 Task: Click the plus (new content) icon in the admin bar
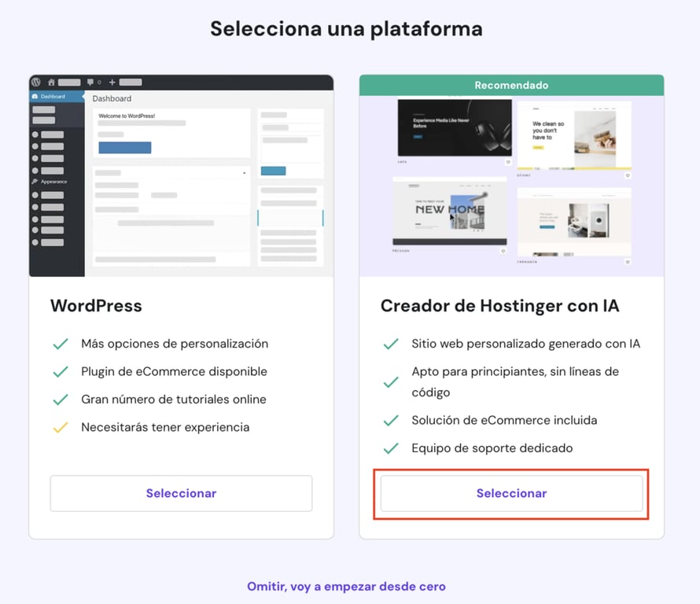111,82
